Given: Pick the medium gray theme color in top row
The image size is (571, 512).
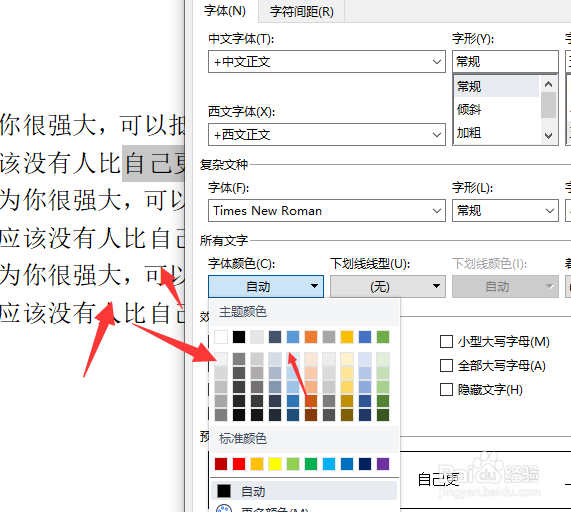Looking at the screenshot, I should (329, 337).
